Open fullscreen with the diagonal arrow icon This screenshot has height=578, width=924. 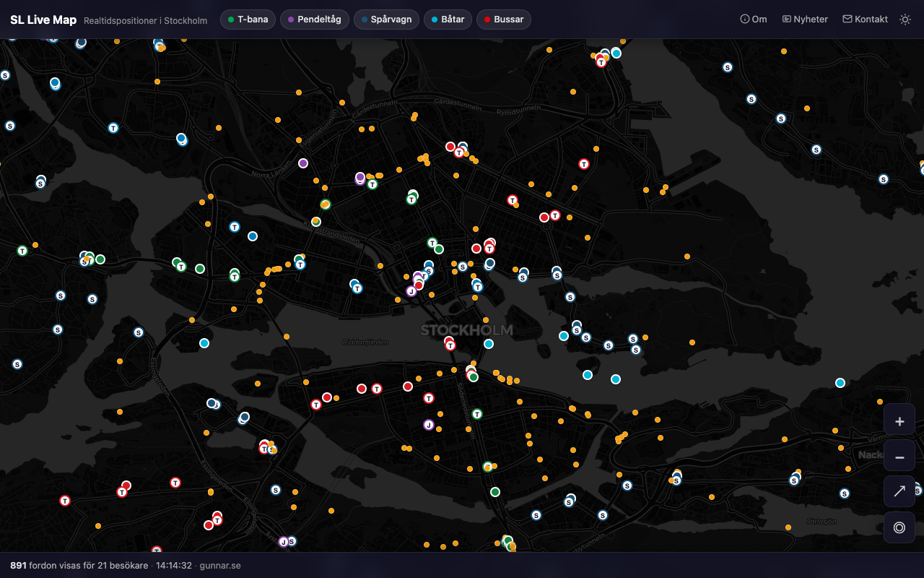[x=899, y=491]
